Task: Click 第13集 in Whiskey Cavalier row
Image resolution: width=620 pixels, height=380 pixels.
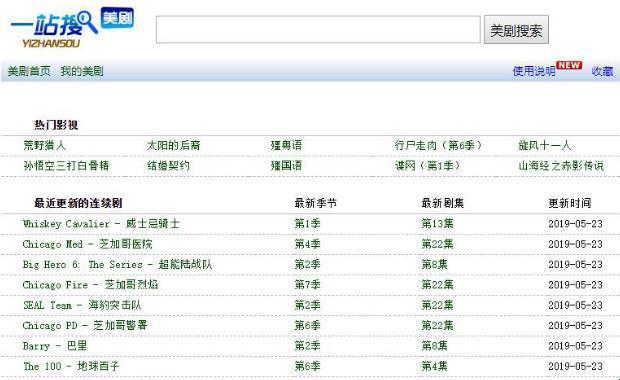Action: (437, 224)
